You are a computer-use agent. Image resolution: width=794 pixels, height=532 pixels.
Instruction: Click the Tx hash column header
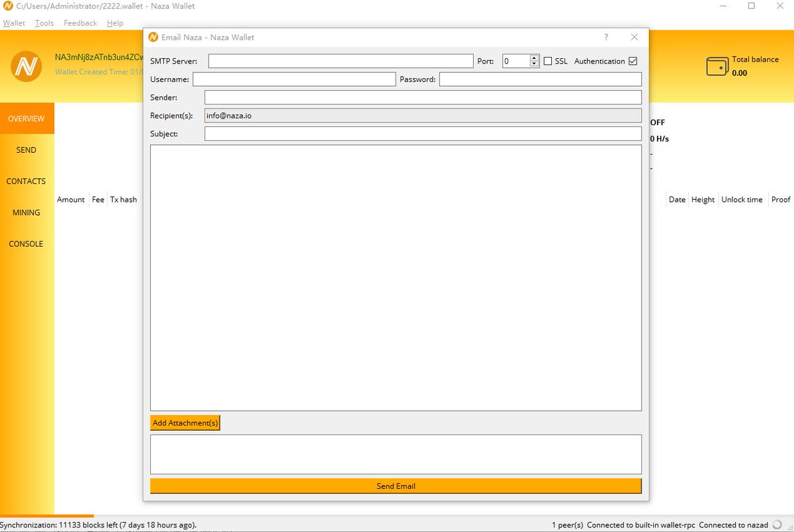click(x=124, y=199)
